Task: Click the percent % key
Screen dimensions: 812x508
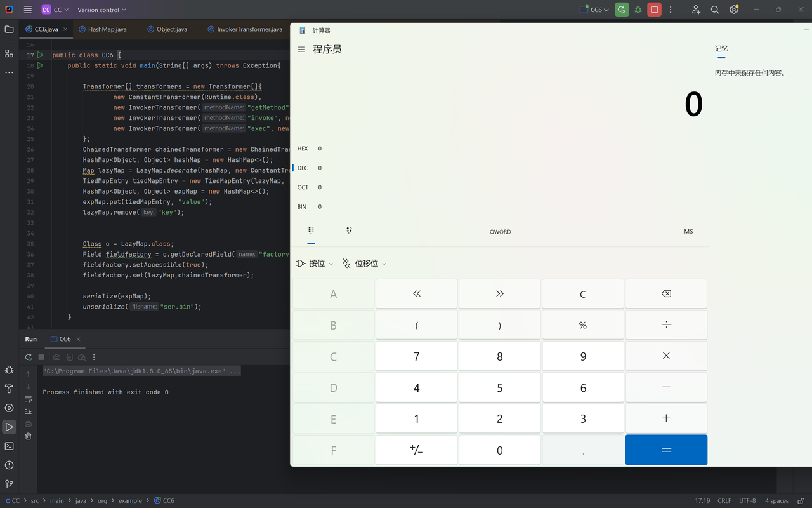Action: pos(583,324)
